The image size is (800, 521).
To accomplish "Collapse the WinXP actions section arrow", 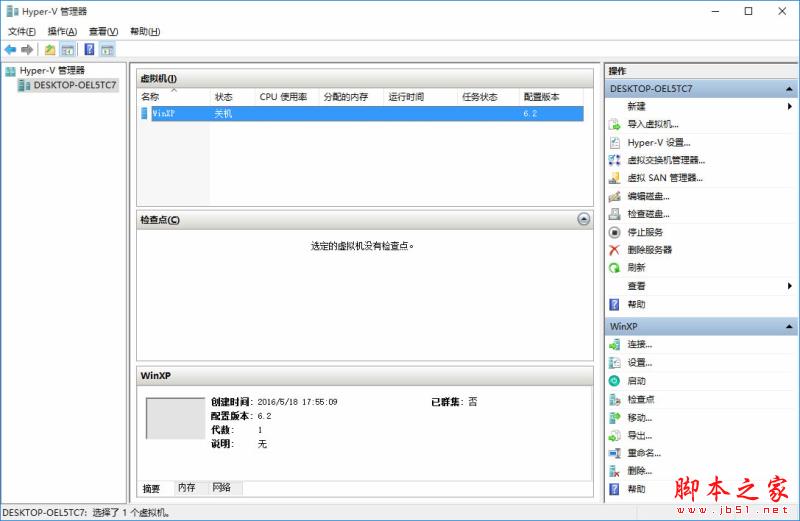I will pyautogui.click(x=789, y=327).
